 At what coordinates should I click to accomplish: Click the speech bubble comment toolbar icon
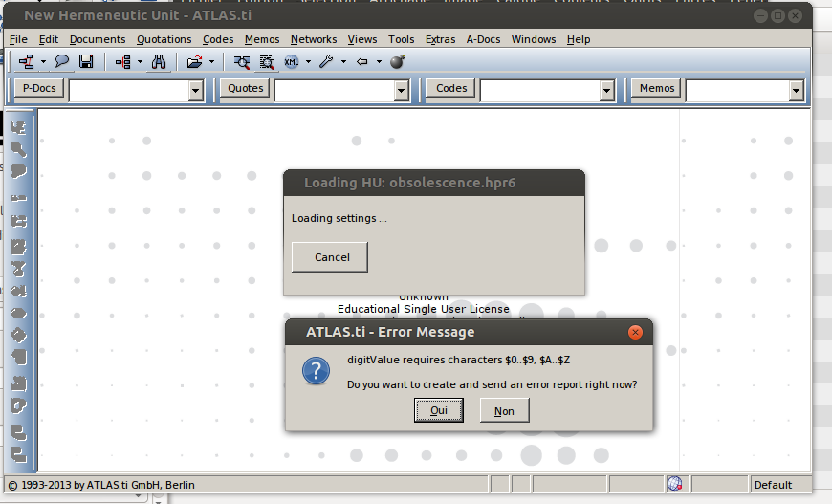[62, 61]
